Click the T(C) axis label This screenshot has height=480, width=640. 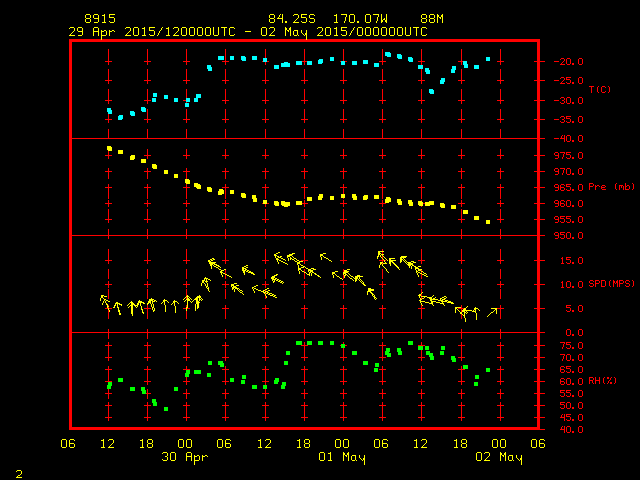point(600,89)
